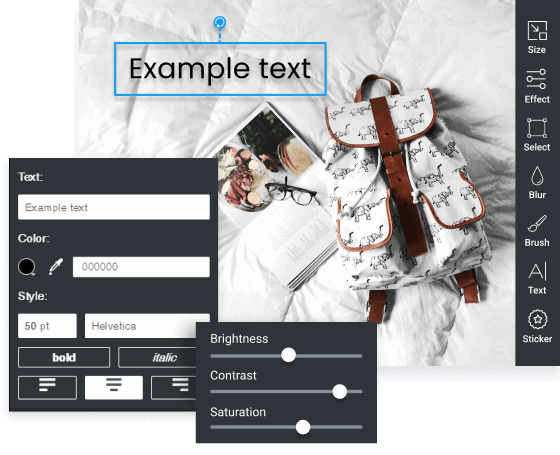Viewport: 560px width, 455px height.
Task: Activate the Blur tool
Action: (x=537, y=182)
